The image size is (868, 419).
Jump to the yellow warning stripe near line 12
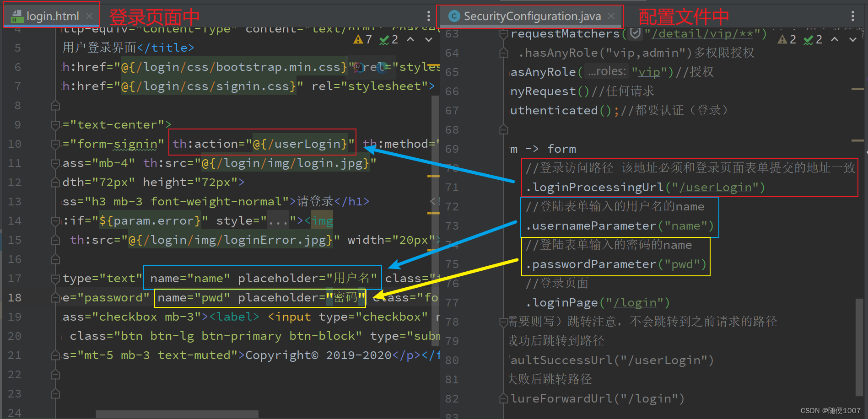click(x=433, y=176)
